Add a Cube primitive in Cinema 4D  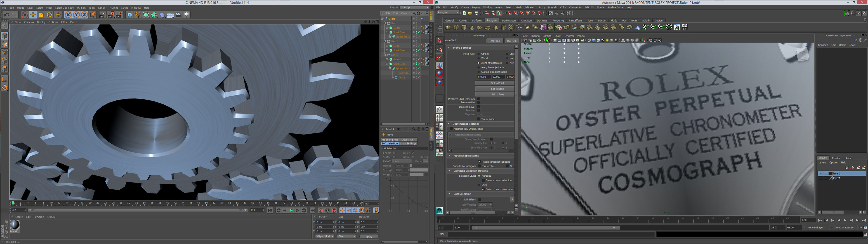pyautogui.click(x=130, y=15)
